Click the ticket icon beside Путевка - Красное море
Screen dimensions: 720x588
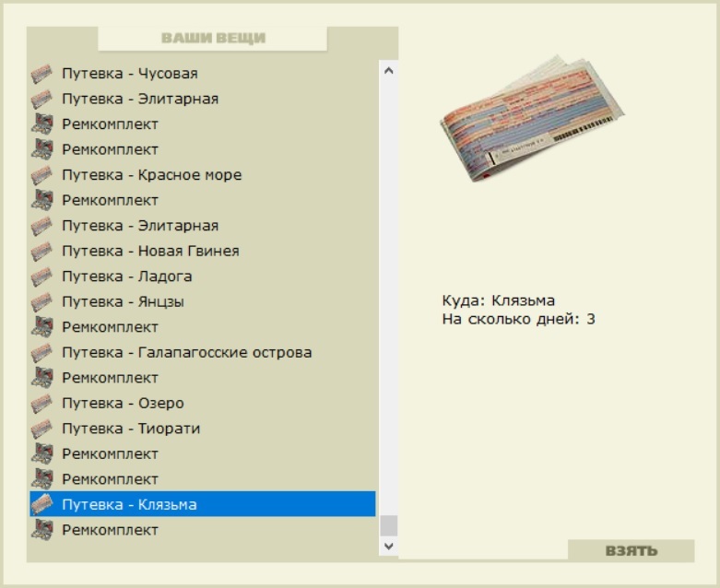(x=41, y=175)
